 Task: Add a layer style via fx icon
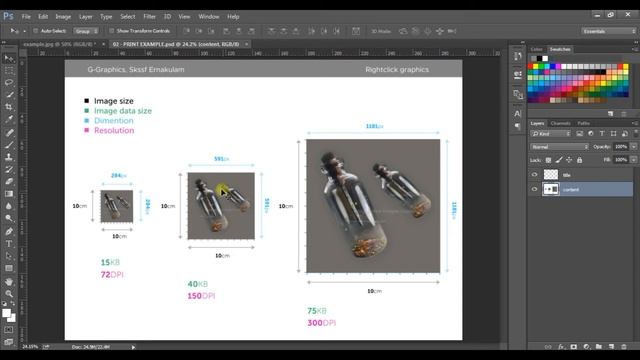561,347
